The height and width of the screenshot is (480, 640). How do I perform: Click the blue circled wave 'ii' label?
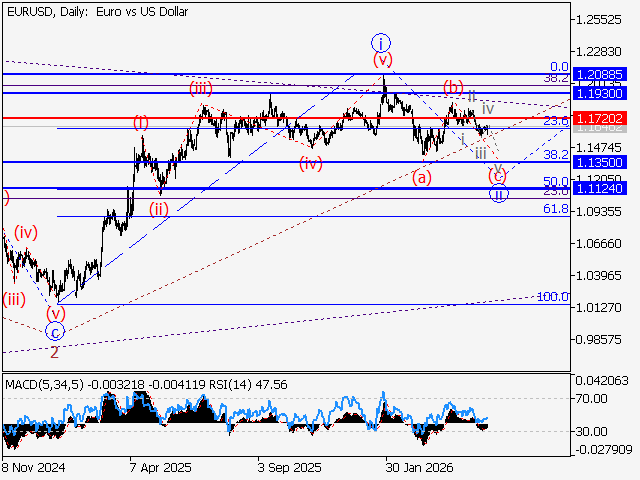[x=499, y=193]
